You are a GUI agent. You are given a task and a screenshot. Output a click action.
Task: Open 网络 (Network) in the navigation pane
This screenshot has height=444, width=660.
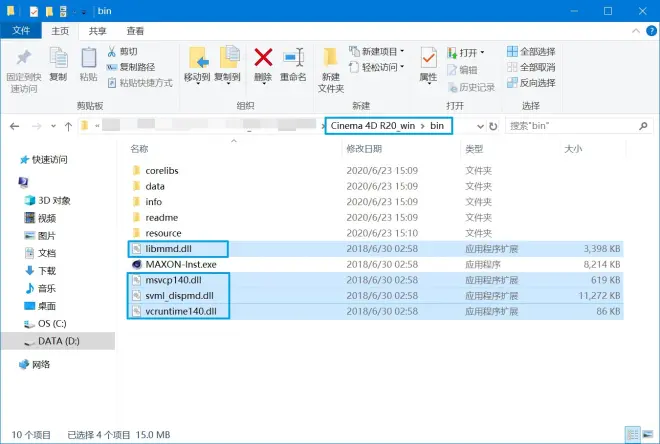35,364
